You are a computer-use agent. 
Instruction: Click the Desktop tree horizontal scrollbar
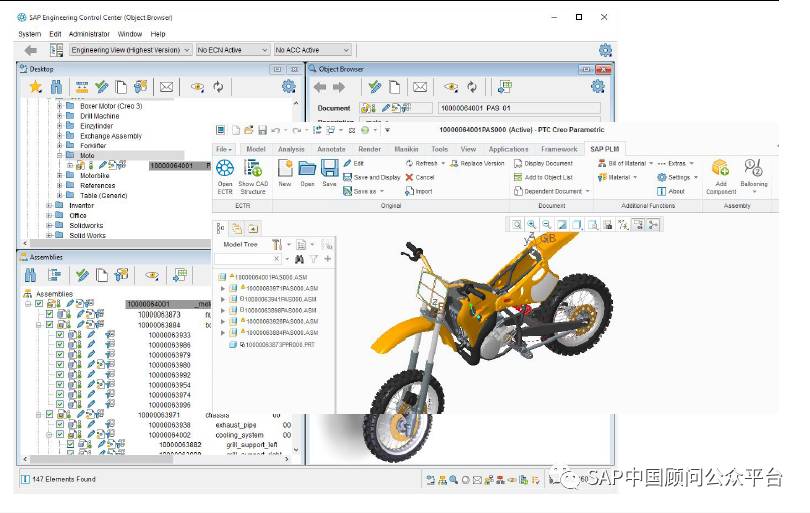(x=119, y=243)
